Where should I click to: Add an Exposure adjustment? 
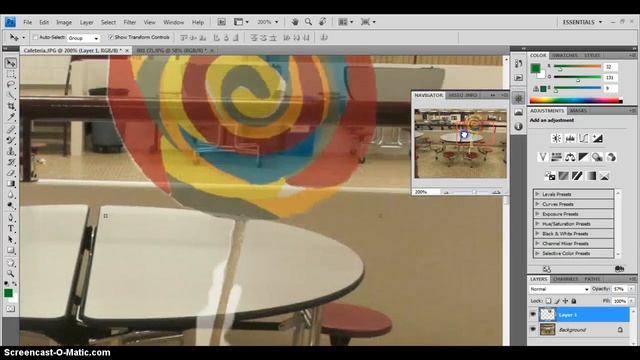pos(598,138)
